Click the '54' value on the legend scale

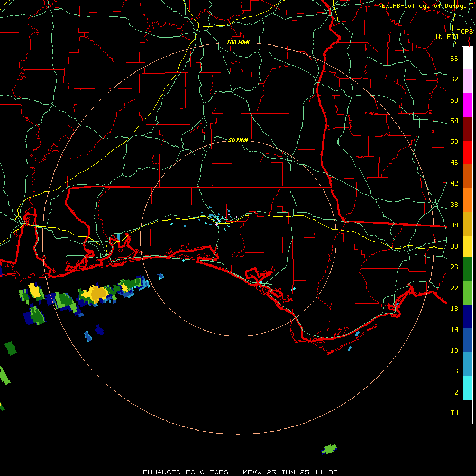(454, 121)
